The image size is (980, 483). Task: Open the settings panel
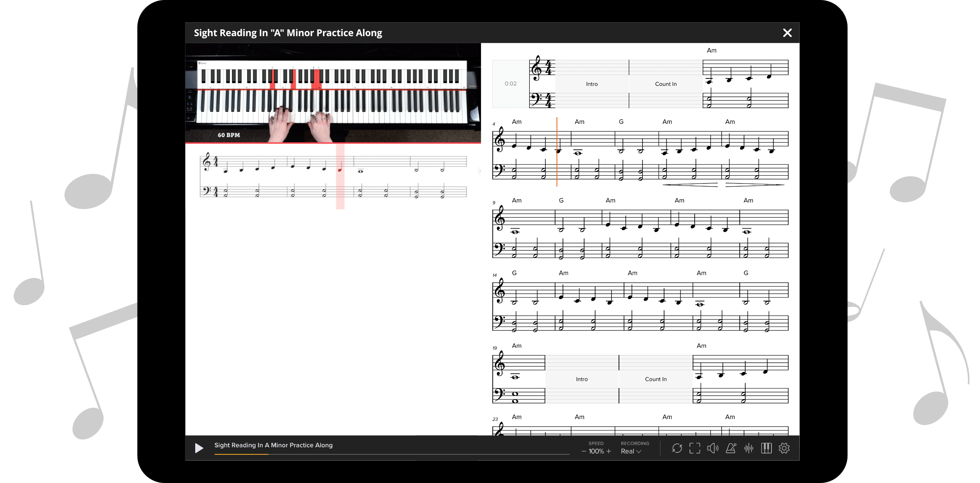point(784,448)
